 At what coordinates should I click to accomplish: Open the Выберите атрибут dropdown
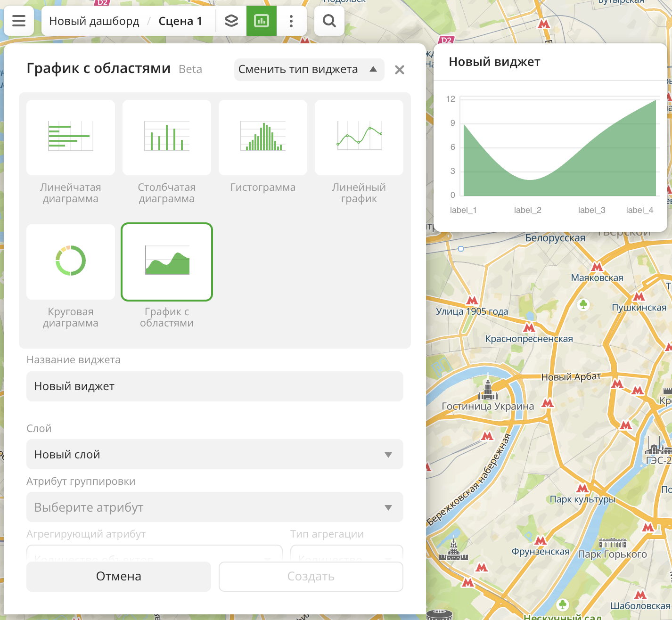tap(215, 507)
